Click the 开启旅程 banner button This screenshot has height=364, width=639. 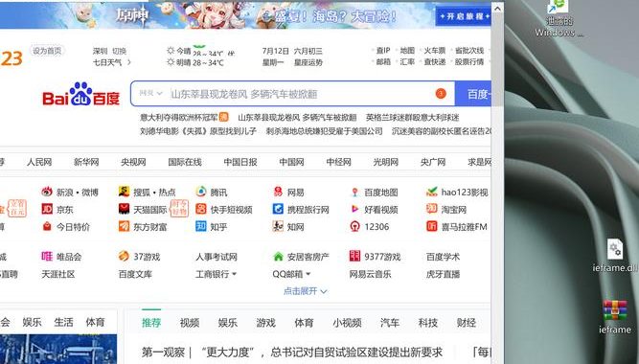tap(463, 16)
